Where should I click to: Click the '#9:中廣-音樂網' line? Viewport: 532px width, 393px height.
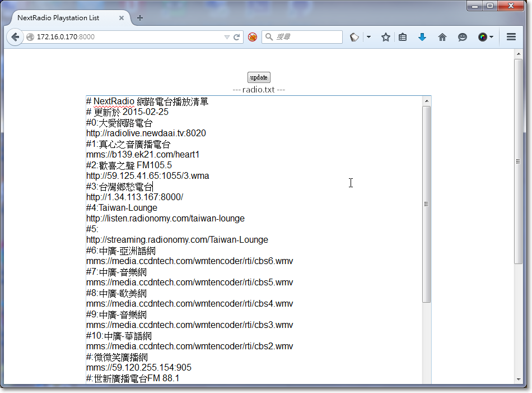point(116,315)
